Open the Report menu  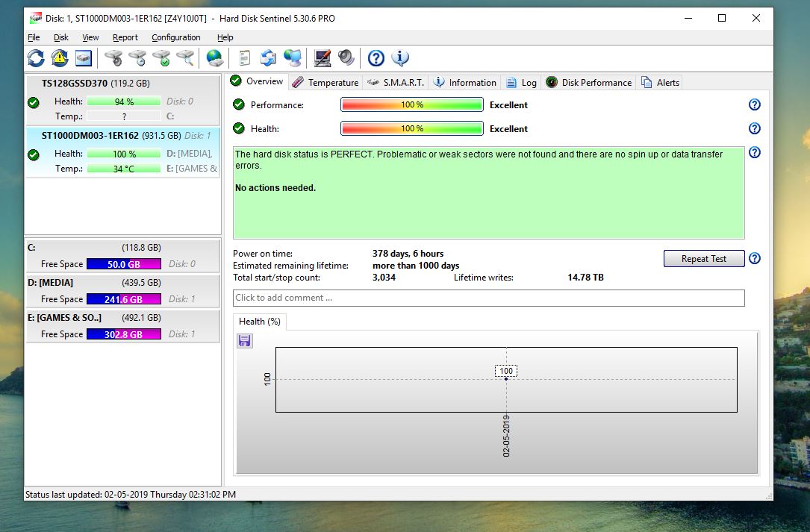click(x=125, y=37)
